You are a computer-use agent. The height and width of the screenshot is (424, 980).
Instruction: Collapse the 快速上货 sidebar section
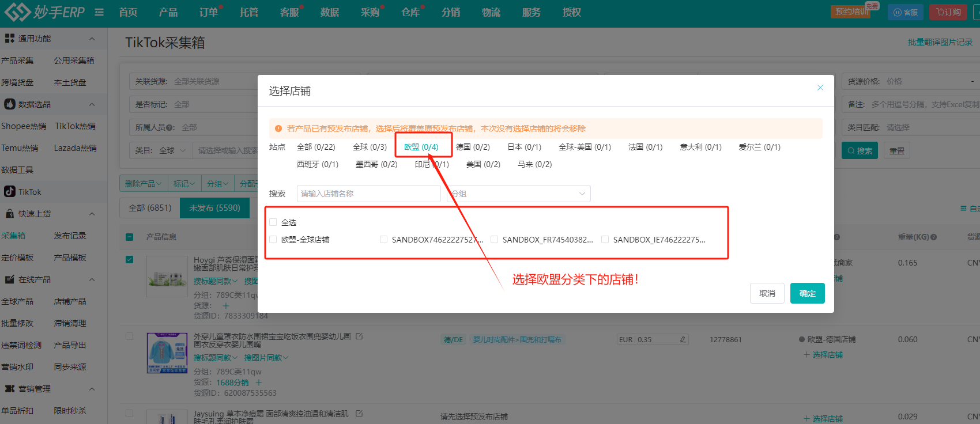click(92, 214)
